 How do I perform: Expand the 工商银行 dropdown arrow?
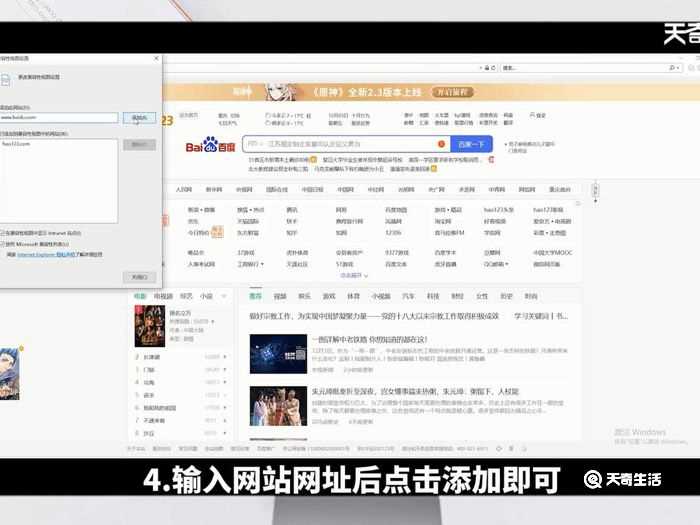[x=262, y=264]
